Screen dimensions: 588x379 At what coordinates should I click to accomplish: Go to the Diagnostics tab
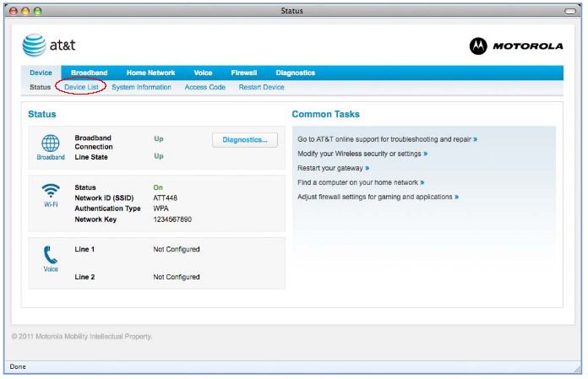pyautogui.click(x=295, y=73)
